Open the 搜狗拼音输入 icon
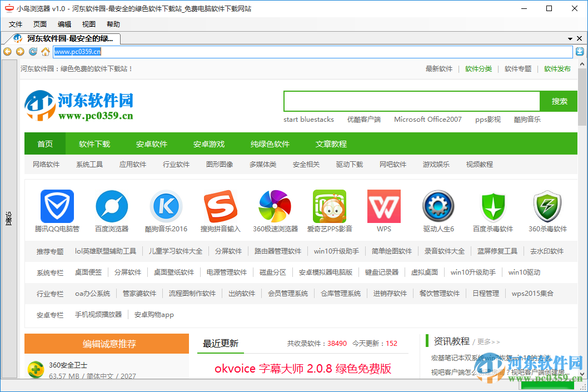 click(221, 206)
